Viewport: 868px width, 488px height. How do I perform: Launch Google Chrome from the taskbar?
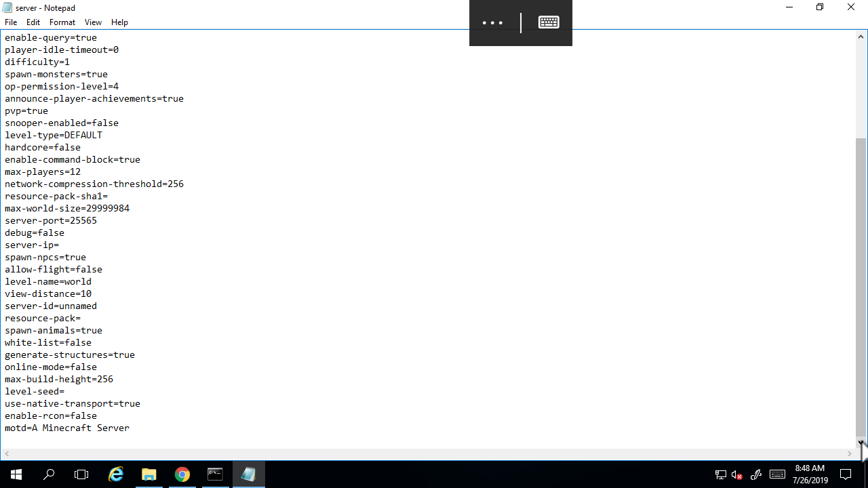[x=182, y=474]
